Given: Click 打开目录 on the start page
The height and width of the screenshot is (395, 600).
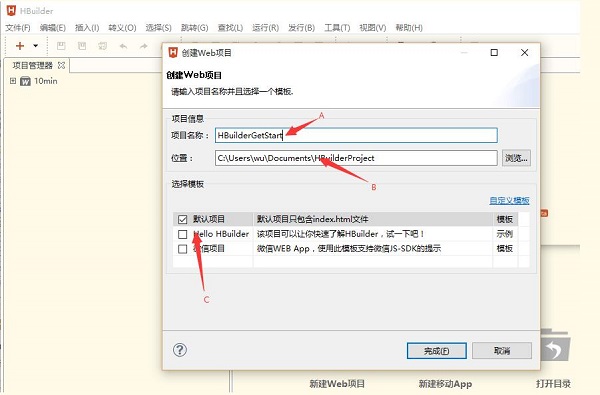Looking at the screenshot, I should click(x=553, y=384).
